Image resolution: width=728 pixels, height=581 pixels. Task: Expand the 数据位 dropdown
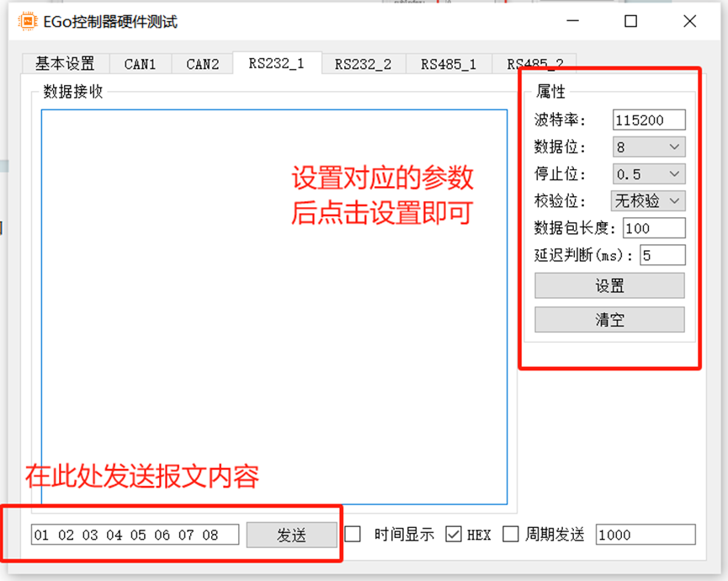(649, 147)
